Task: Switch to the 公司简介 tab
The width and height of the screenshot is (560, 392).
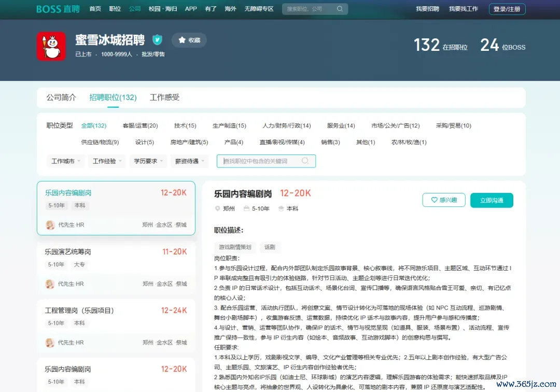Action: [x=61, y=97]
